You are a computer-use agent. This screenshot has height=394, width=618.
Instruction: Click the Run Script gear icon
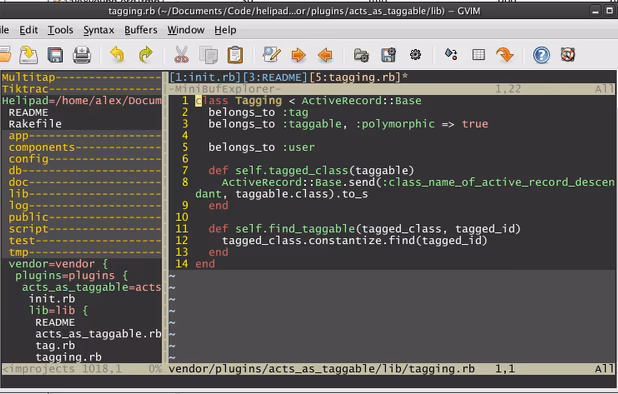point(415,54)
